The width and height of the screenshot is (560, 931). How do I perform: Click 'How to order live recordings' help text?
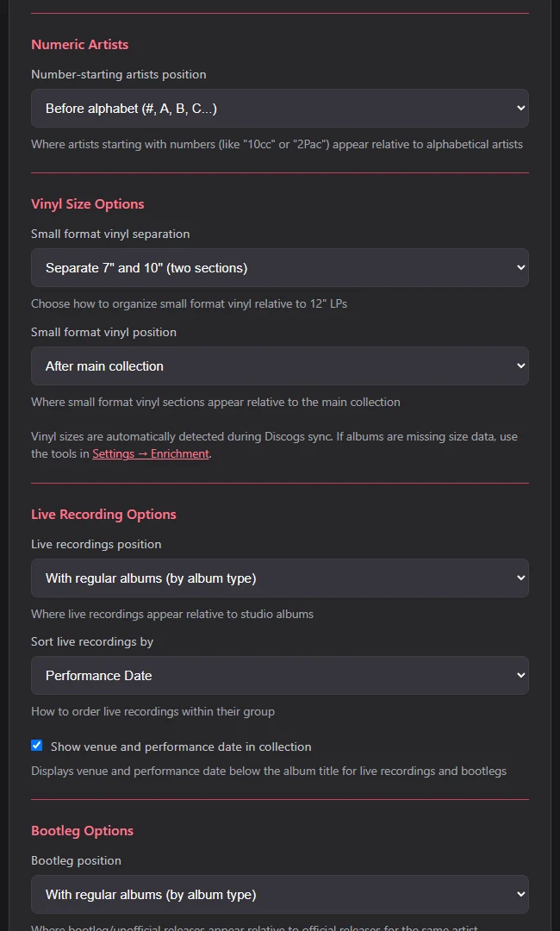[153, 711]
